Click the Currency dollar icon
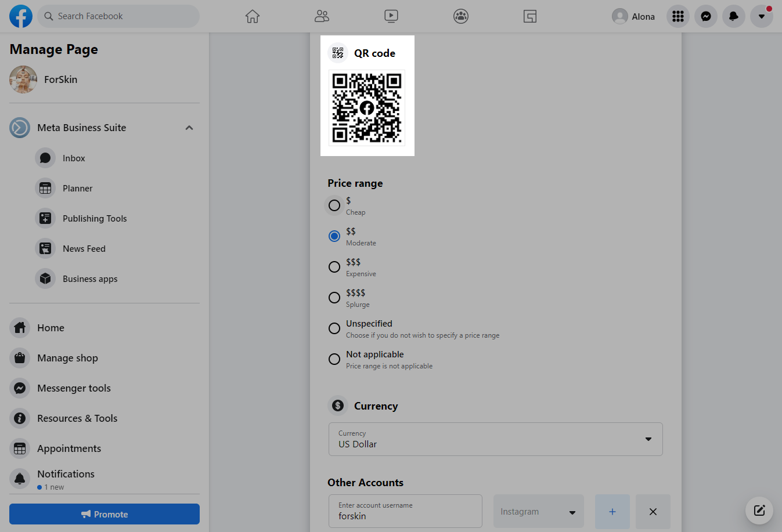The width and height of the screenshot is (782, 532). tap(338, 406)
